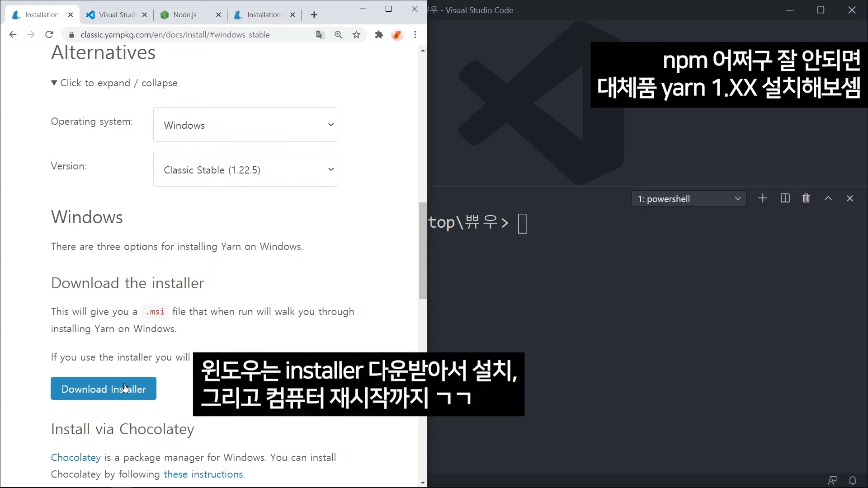Switch to the Visual Studio browser tab
868x488 pixels.
click(117, 15)
